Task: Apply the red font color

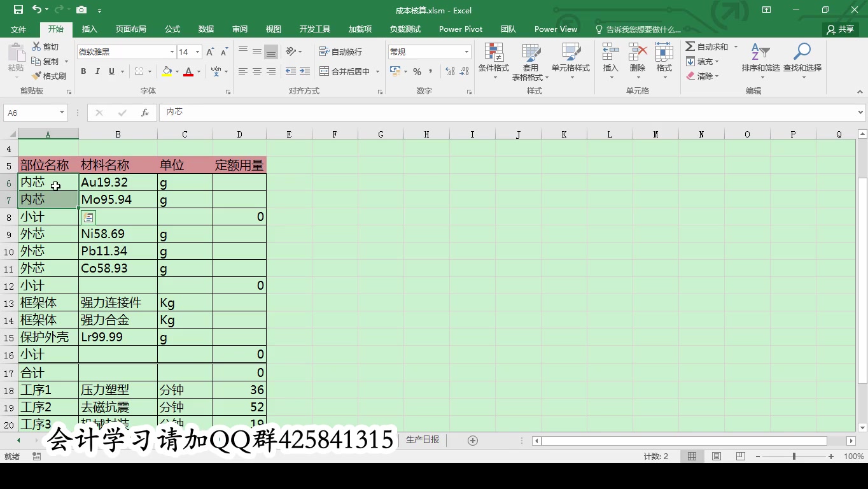Action: [x=188, y=71]
